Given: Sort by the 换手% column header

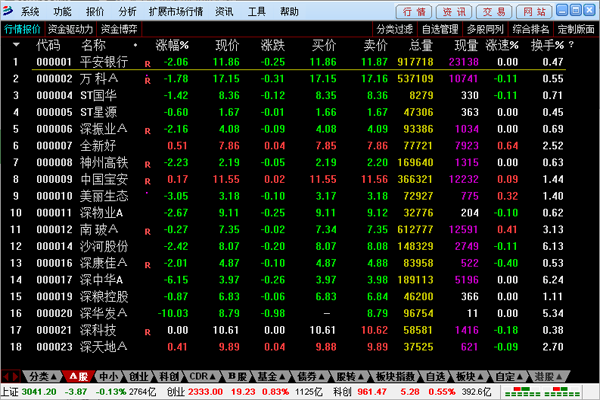Looking at the screenshot, I should point(547,45).
